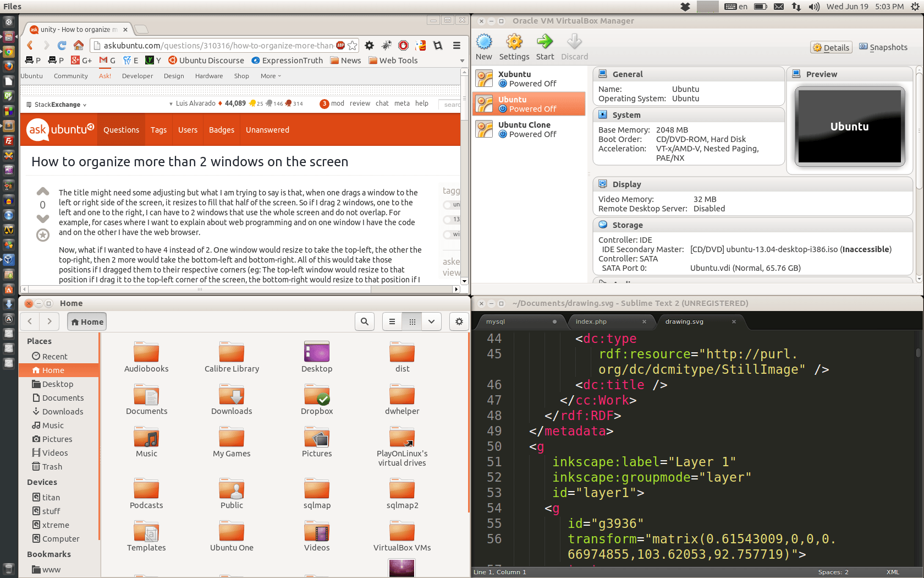Open the Web Tools bookmark folder
This screenshot has width=924, height=578.
(393, 61)
